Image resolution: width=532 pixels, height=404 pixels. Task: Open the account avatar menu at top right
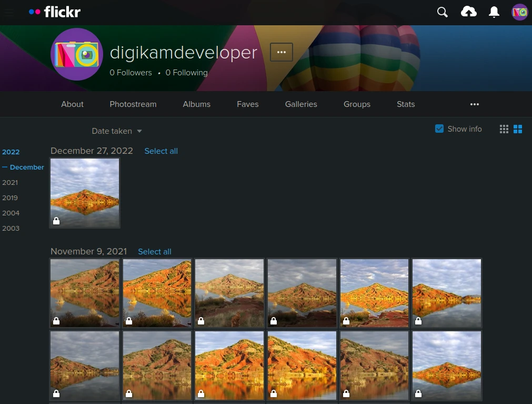[x=519, y=12]
